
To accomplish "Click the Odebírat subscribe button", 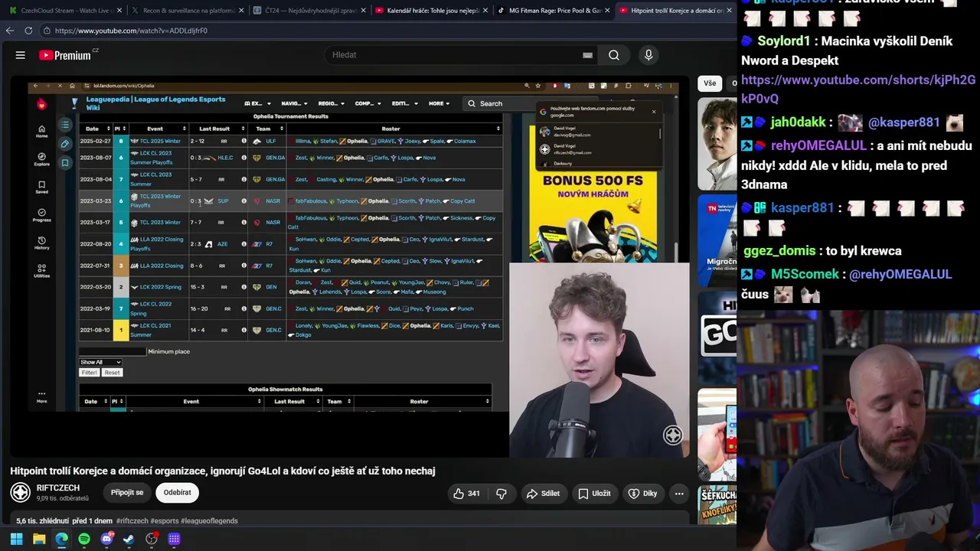I will pyautogui.click(x=177, y=493).
